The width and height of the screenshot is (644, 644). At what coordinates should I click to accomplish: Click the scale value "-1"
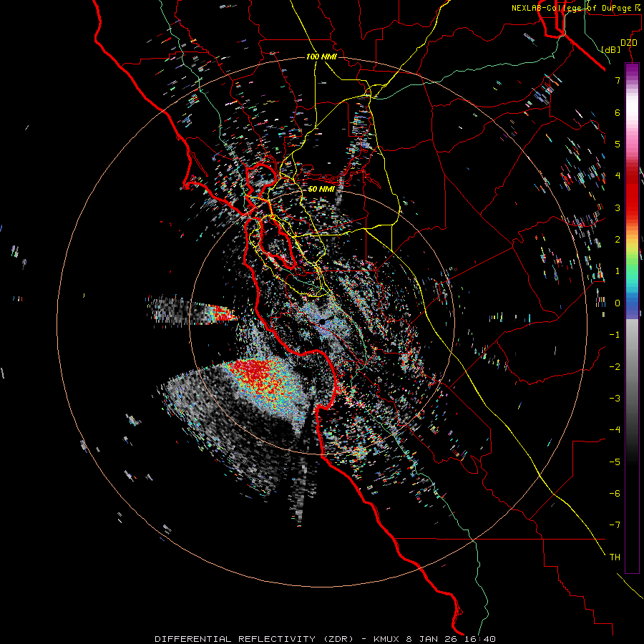pyautogui.click(x=615, y=335)
